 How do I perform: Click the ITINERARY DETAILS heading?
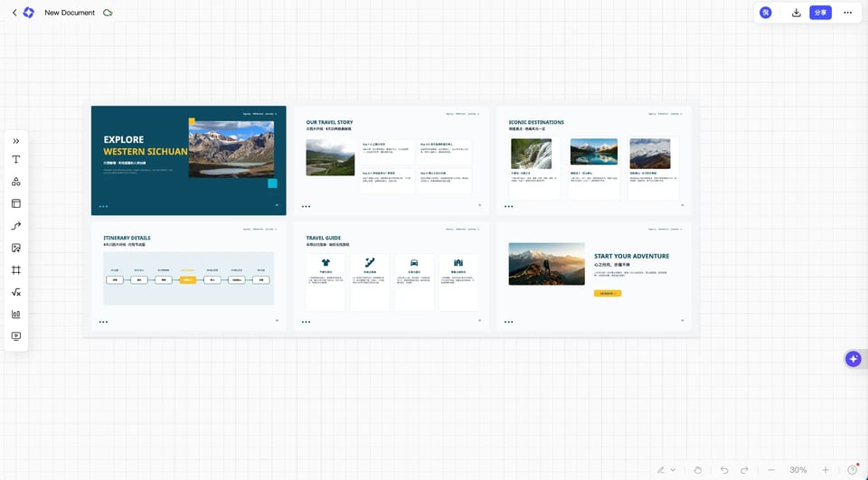click(127, 238)
